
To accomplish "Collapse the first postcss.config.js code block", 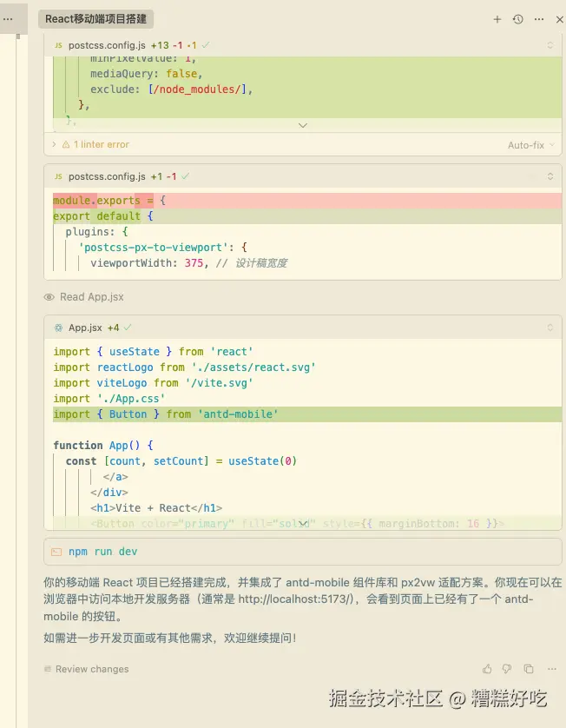I will click(550, 45).
